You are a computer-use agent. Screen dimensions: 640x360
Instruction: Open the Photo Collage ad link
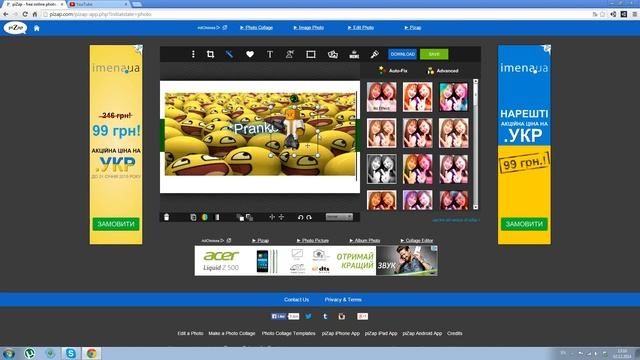click(x=256, y=28)
